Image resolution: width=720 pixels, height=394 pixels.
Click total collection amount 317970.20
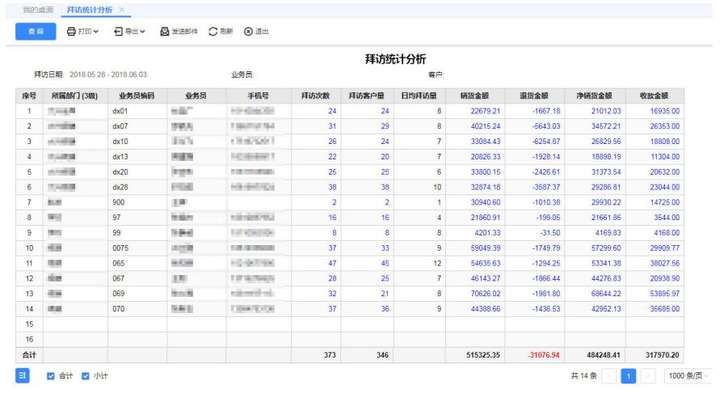pos(662,355)
